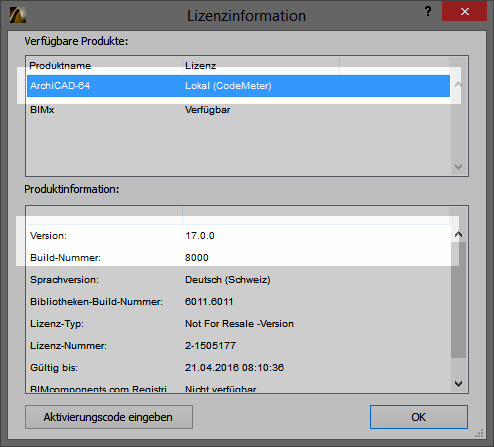Screen dimensions: 494x447
Task: Click the Build-Nummer value 8000
Action: [x=197, y=258]
